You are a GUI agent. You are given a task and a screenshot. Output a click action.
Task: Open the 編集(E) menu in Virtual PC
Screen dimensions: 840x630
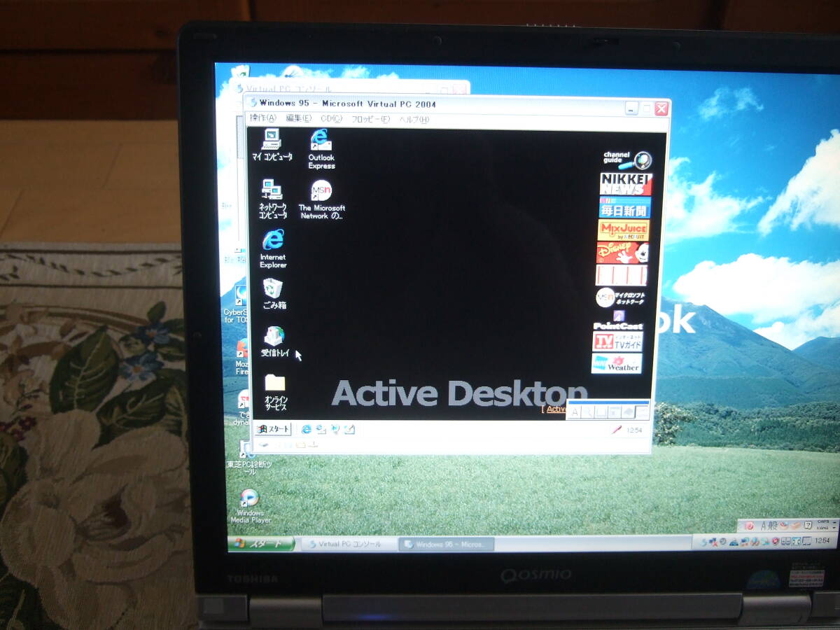298,119
